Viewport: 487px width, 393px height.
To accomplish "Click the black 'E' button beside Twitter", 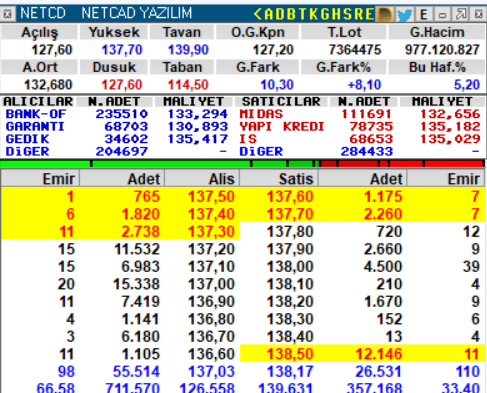I will point(424,14).
